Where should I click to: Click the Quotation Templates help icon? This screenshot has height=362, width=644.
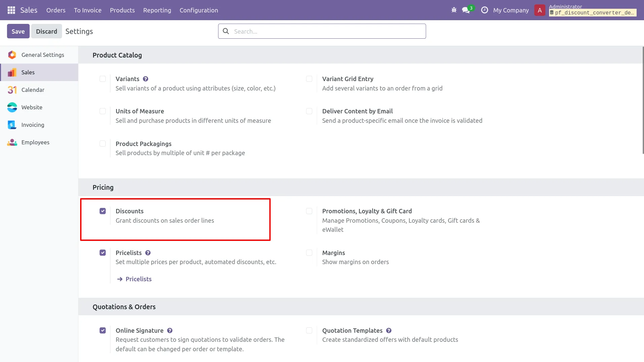click(389, 331)
